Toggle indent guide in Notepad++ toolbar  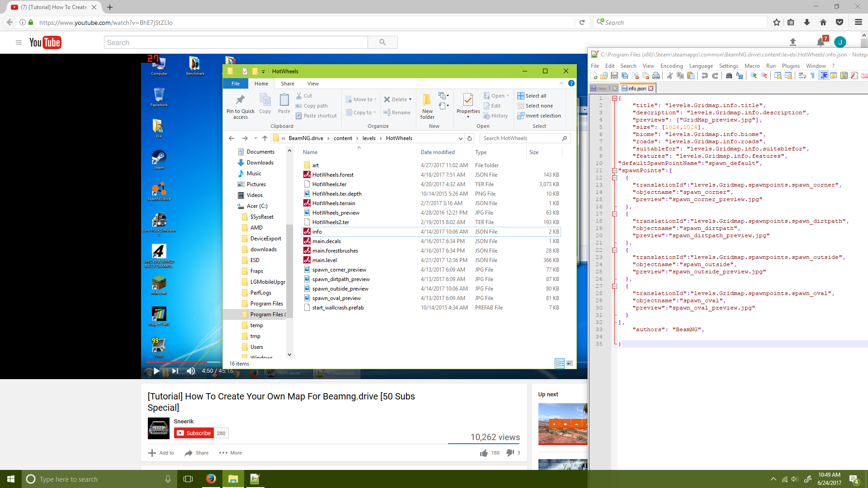pos(824,76)
